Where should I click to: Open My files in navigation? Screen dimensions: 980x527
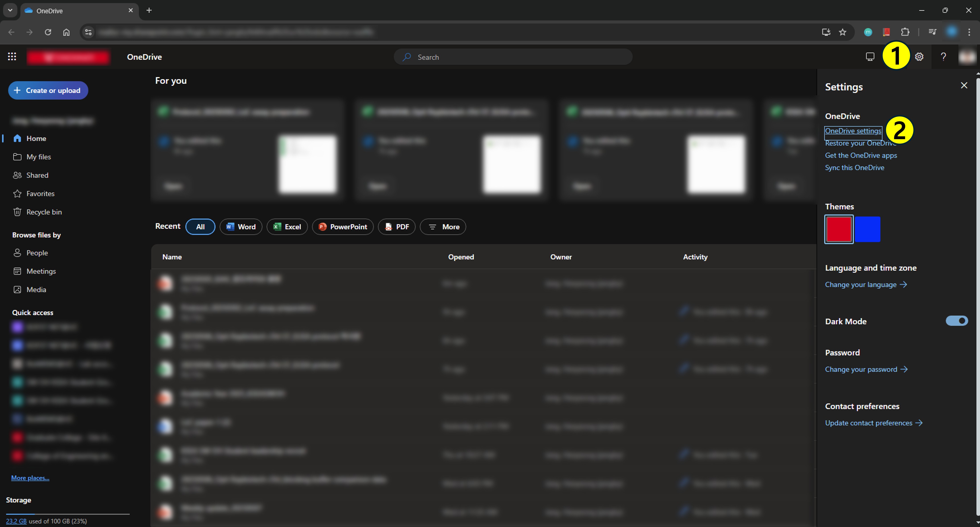tap(39, 157)
